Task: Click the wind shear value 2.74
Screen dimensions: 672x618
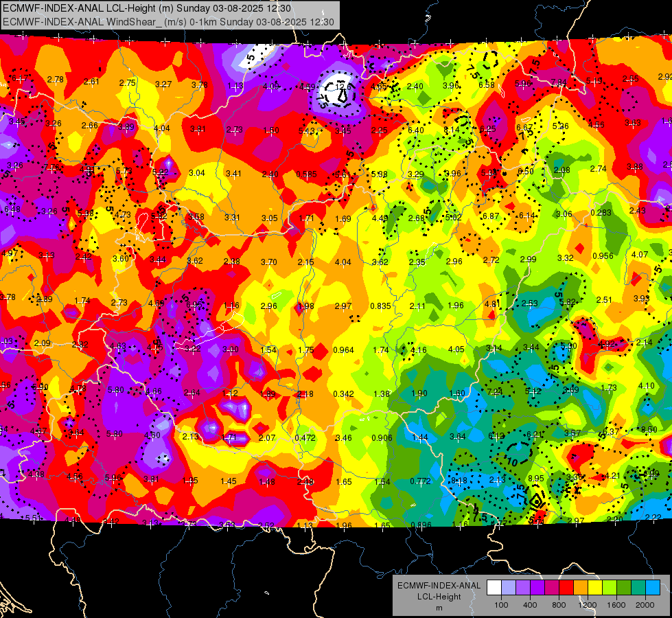Action: [x=599, y=169]
